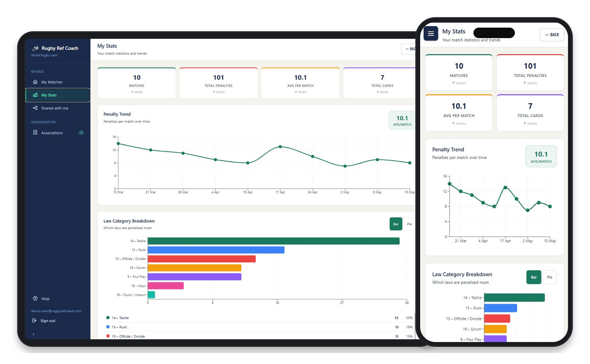Expand details under phone Matches card
This screenshot has width=590, height=364.
pos(459,83)
